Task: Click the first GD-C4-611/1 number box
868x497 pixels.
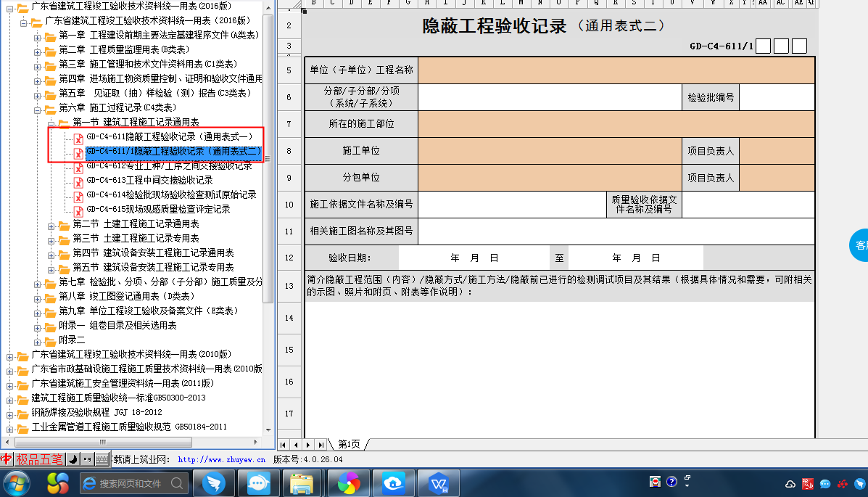Action: 763,46
